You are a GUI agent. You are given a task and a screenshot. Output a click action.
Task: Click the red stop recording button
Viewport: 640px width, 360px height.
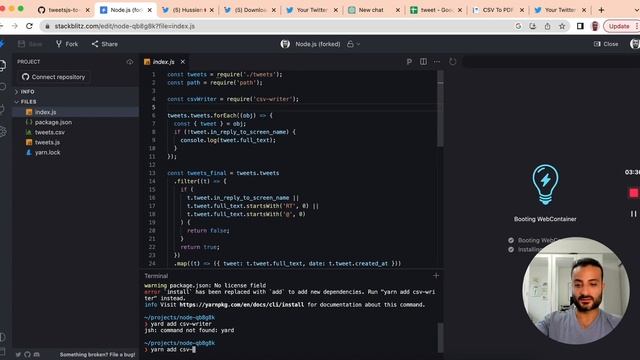633,193
